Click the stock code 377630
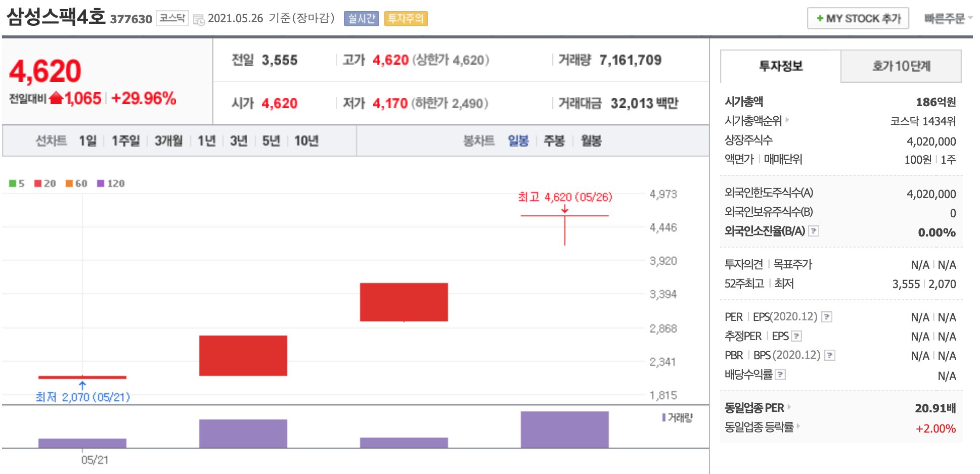Image resolution: width=980 pixels, height=474 pixels. [131, 19]
